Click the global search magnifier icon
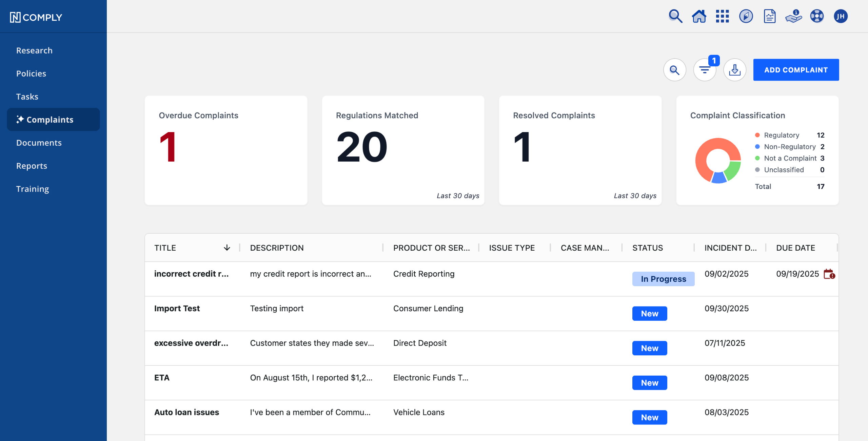The image size is (868, 441). (675, 16)
